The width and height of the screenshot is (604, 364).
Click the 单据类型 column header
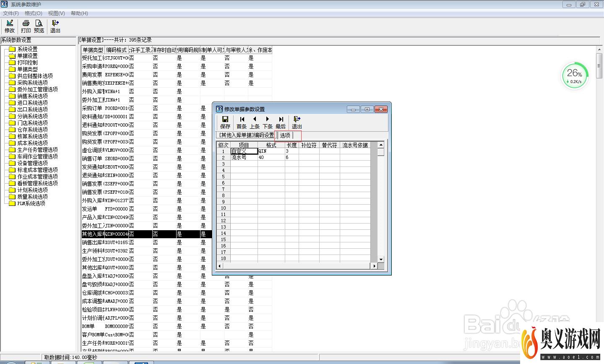[93, 50]
